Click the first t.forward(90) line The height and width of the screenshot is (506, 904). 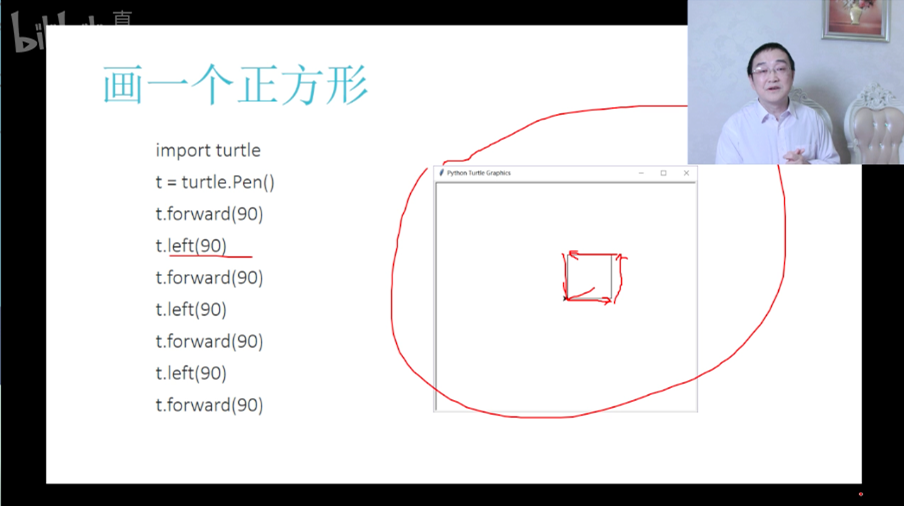click(209, 214)
